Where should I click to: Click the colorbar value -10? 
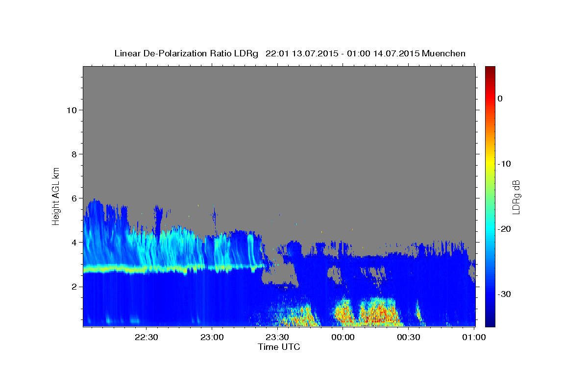pyautogui.click(x=504, y=164)
